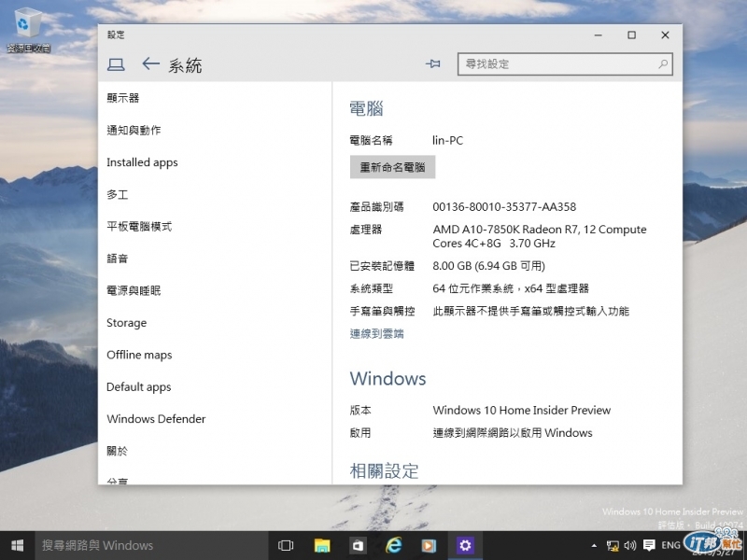Select 語音 category

(x=118, y=259)
